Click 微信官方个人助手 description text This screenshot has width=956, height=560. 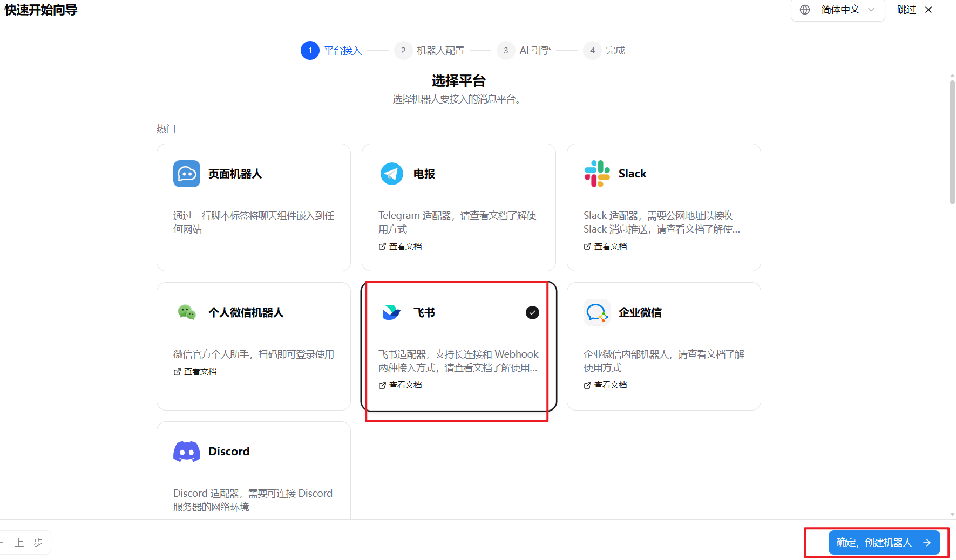click(254, 354)
